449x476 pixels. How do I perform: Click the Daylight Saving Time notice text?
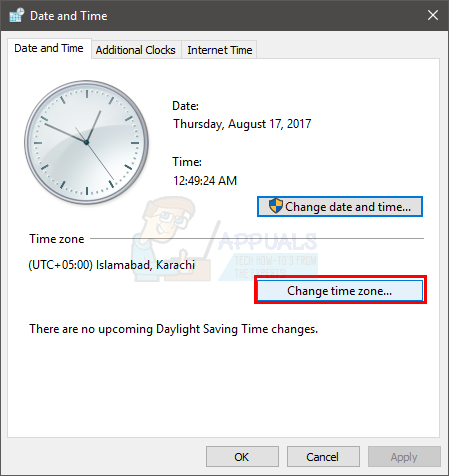[174, 329]
